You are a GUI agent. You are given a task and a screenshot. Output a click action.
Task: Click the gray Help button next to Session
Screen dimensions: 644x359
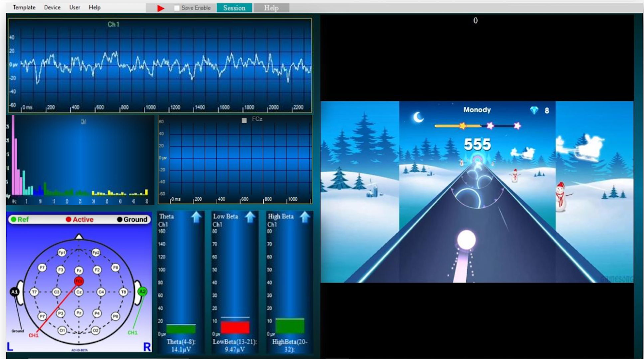click(x=271, y=7)
